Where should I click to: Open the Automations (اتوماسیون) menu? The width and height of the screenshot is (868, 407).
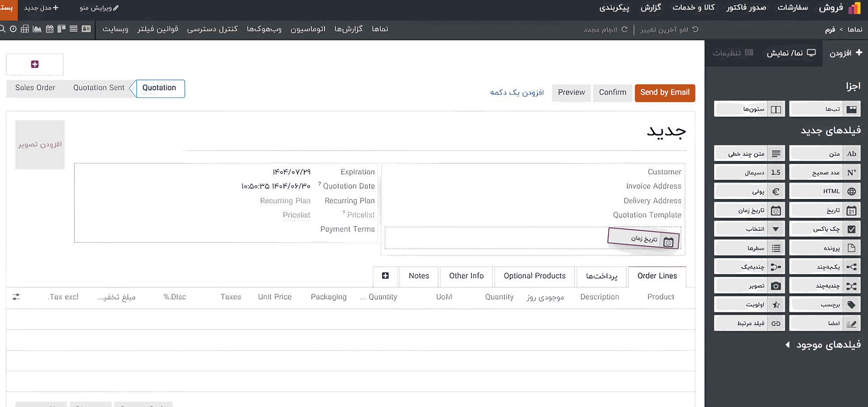[x=308, y=29]
